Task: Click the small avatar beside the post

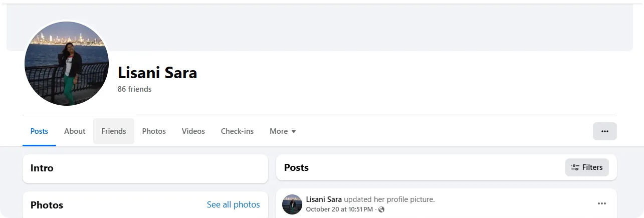Action: (x=292, y=204)
